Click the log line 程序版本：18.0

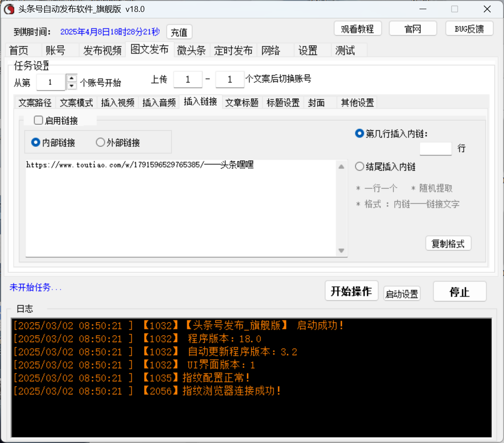137,339
